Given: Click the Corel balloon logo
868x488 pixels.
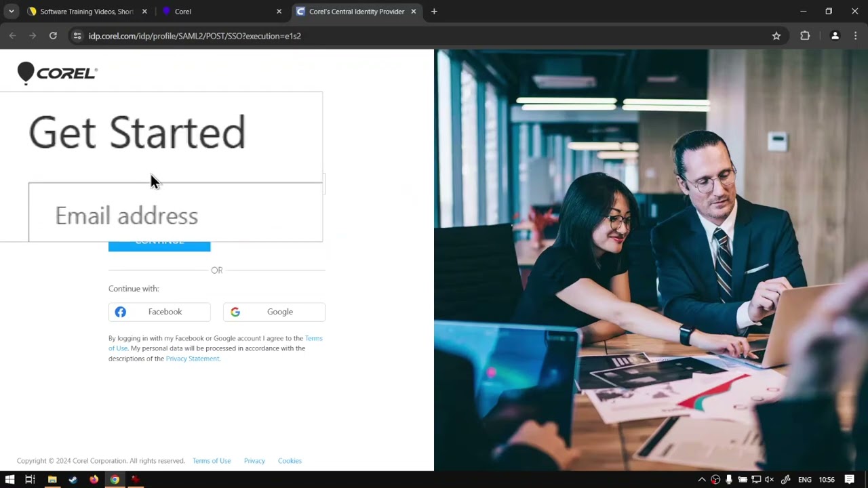Looking at the screenshot, I should (x=58, y=73).
